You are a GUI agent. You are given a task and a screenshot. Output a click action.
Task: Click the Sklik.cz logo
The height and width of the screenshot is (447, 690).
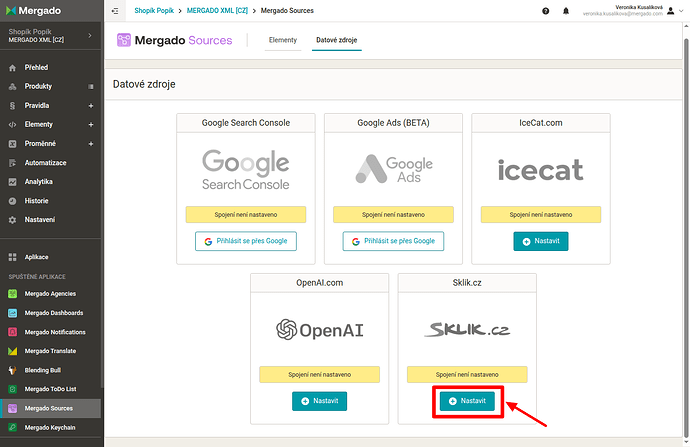(x=467, y=329)
